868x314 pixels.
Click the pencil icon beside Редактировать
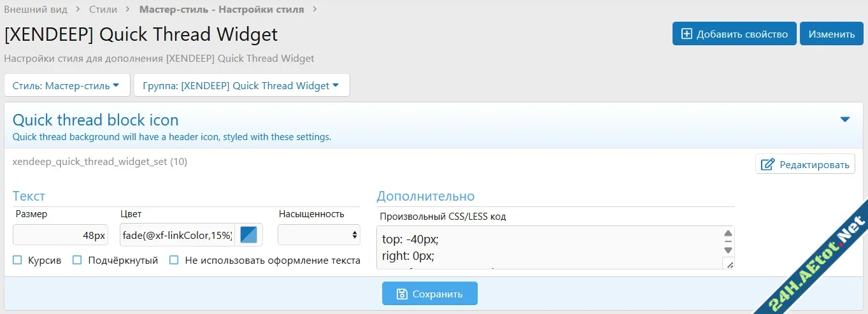[768, 164]
